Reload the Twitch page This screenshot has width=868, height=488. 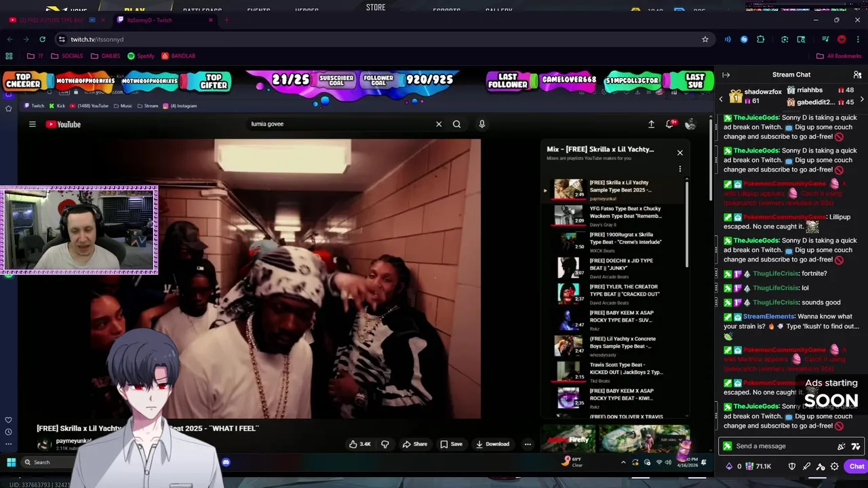[42, 39]
